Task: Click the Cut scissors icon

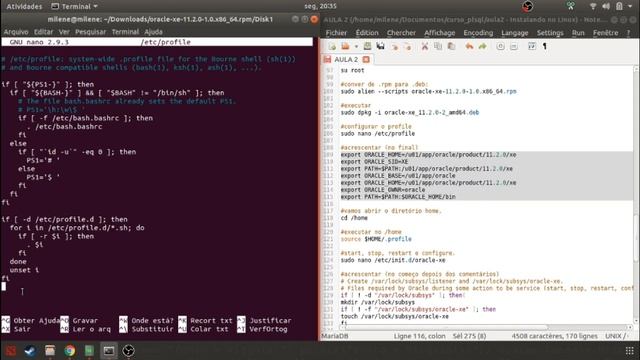Action: pos(425,46)
